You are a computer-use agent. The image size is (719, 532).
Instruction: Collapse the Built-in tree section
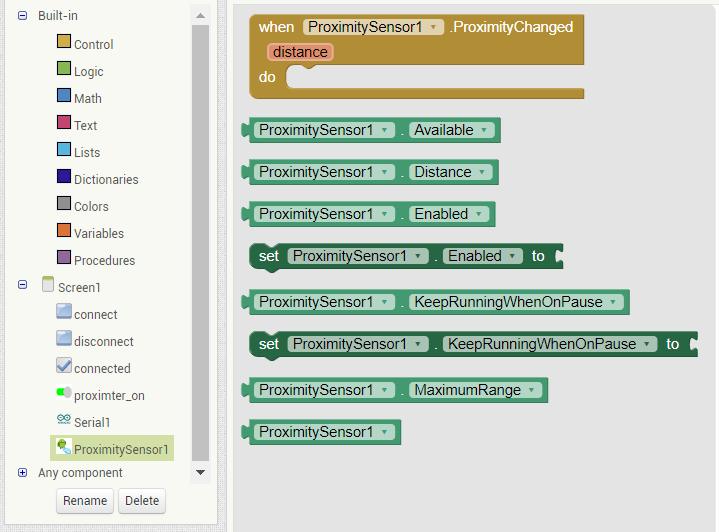(x=22, y=16)
